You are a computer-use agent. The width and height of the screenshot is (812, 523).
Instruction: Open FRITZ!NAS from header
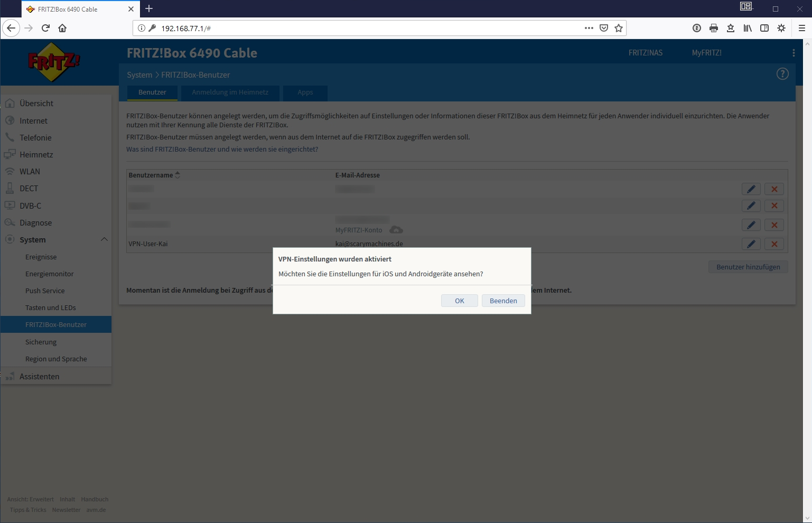[x=645, y=53]
